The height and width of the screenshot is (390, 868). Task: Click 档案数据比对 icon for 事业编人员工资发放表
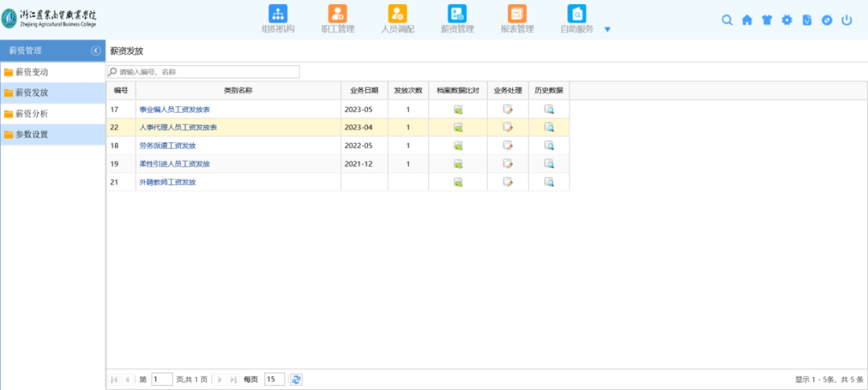click(x=458, y=109)
